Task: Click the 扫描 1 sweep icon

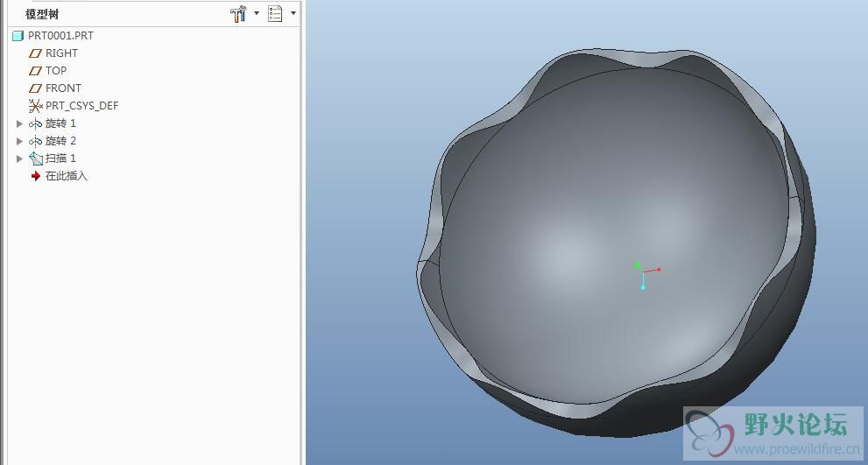Action: [x=35, y=159]
